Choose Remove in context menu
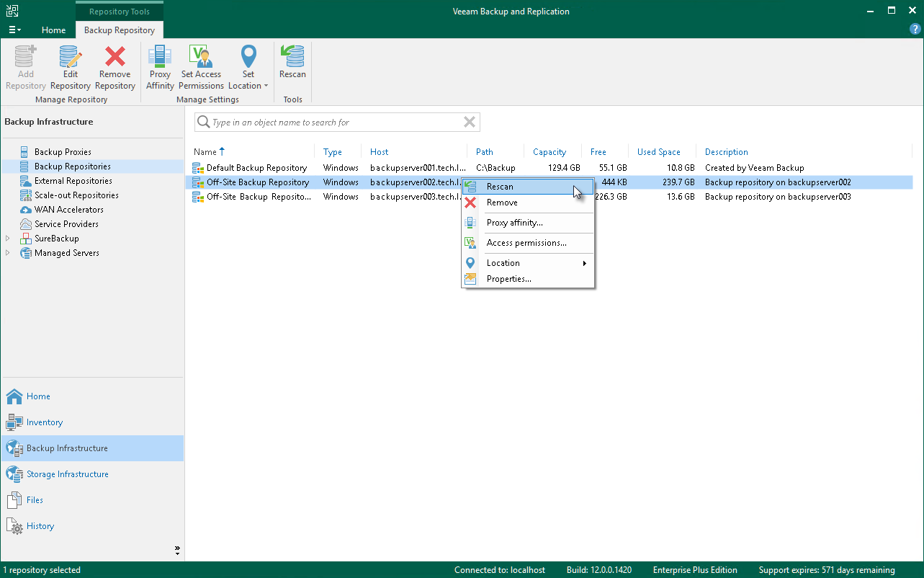 click(528, 203)
